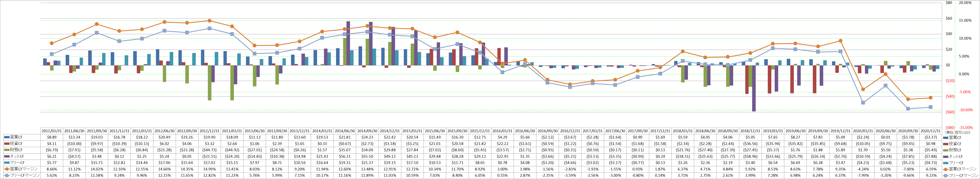Click the ($36.56) cell
The image size is (980, 179).
pyautogui.click(x=751, y=144)
